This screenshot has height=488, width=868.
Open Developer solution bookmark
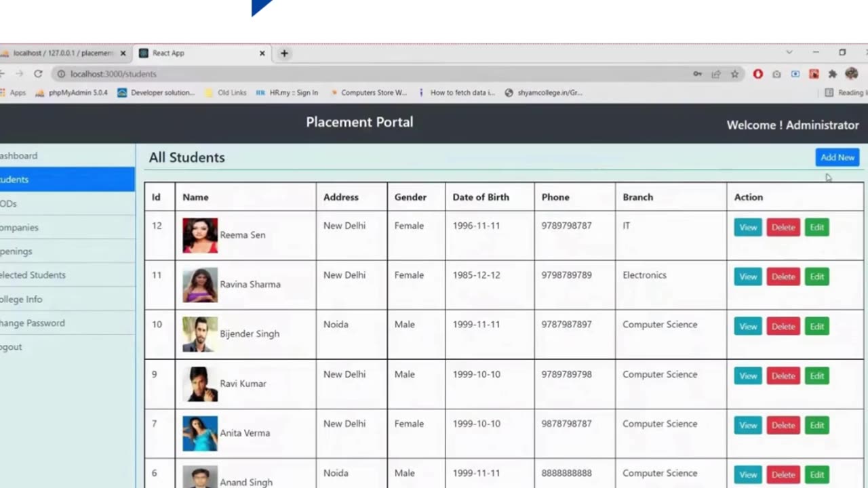tap(156, 93)
